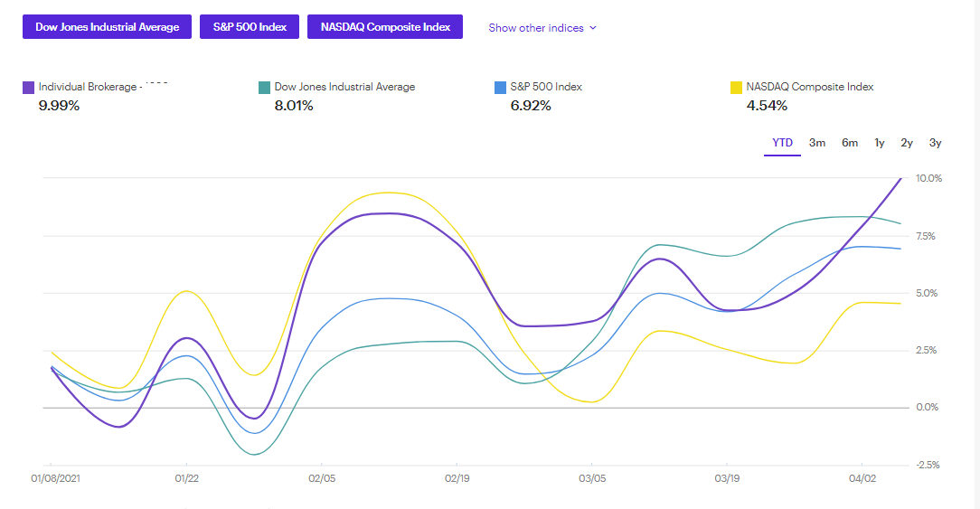
Task: Click the S&P 500 Index legend label
Action: tap(546, 87)
